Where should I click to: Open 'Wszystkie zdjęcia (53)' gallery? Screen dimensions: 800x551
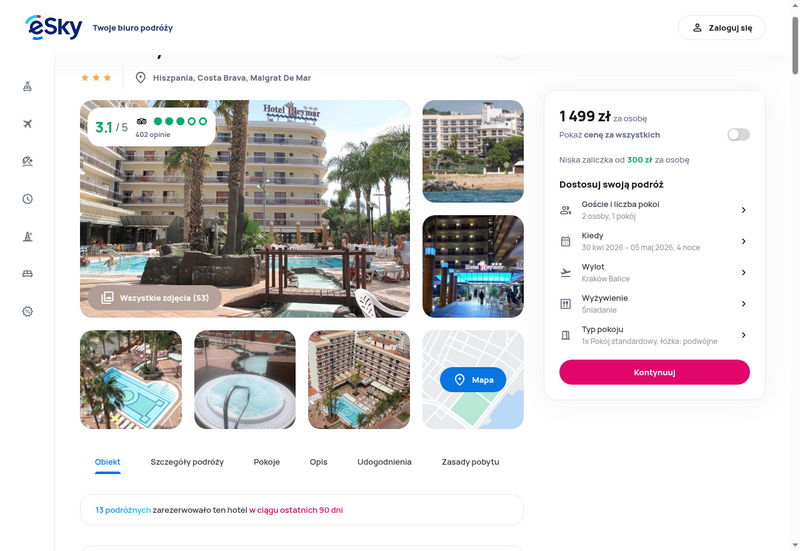tap(155, 298)
